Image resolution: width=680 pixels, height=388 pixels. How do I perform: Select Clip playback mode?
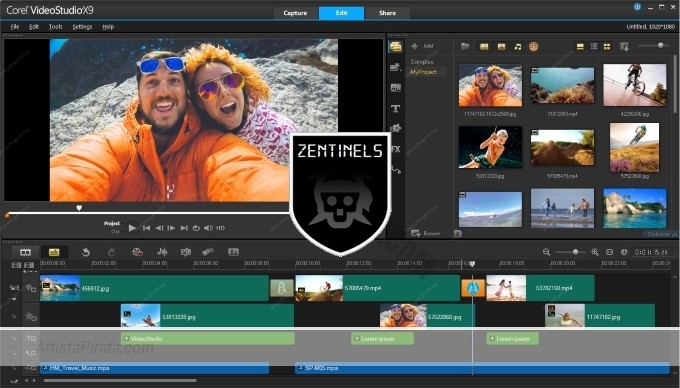pos(115,231)
